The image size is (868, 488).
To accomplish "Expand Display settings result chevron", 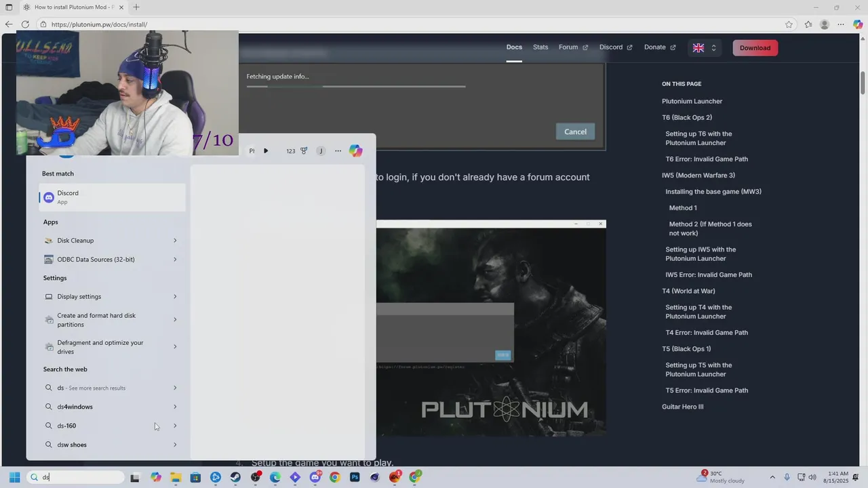I will (175, 297).
